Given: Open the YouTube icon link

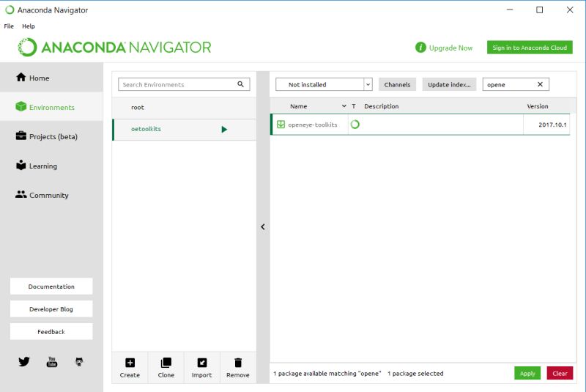Looking at the screenshot, I should pyautogui.click(x=52, y=361).
